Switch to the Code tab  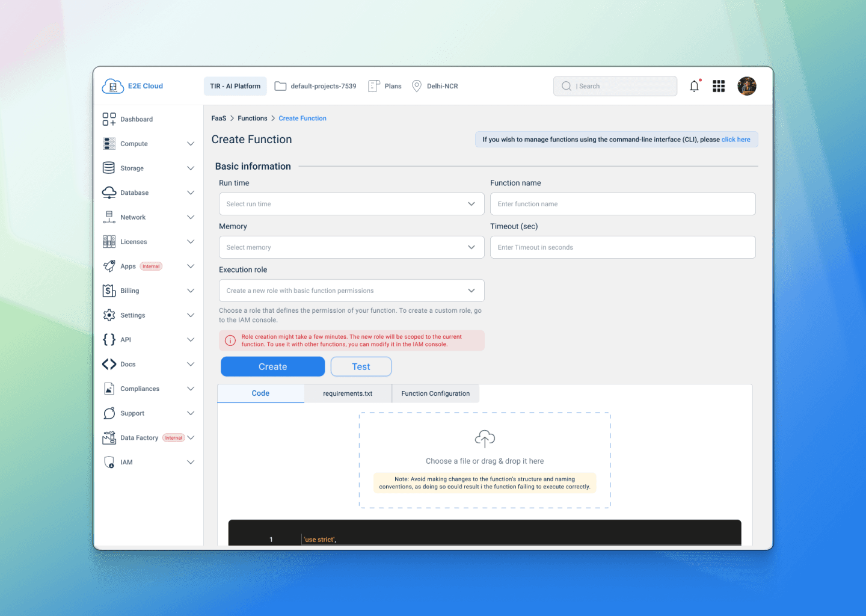point(260,393)
